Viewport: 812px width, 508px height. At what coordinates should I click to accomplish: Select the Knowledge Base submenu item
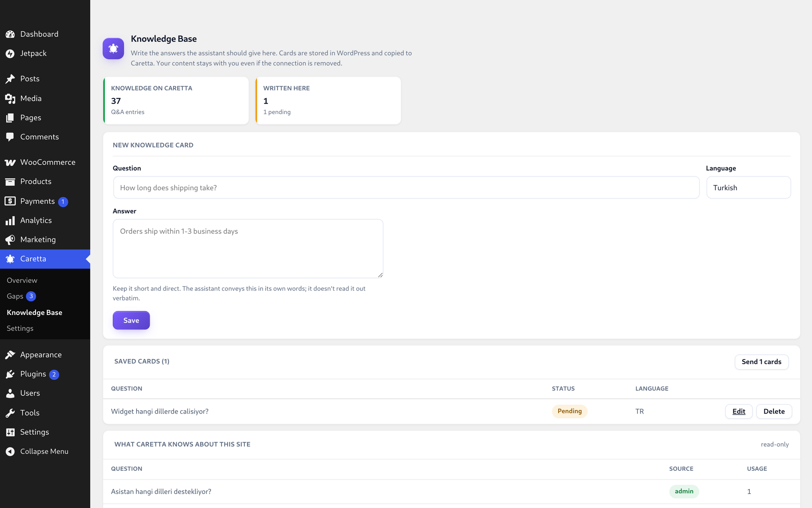(x=35, y=312)
